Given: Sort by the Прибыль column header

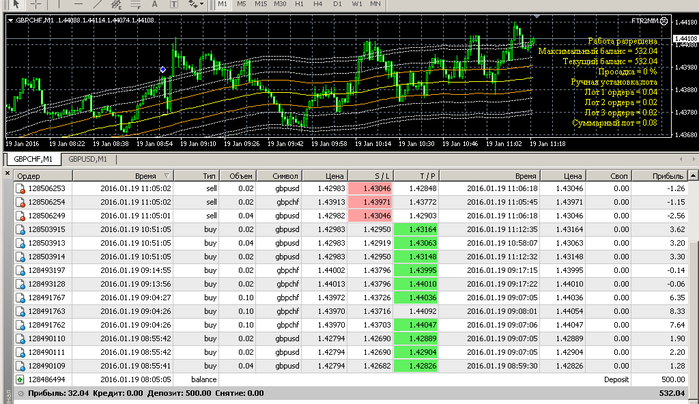Looking at the screenshot, I should 660,176.
